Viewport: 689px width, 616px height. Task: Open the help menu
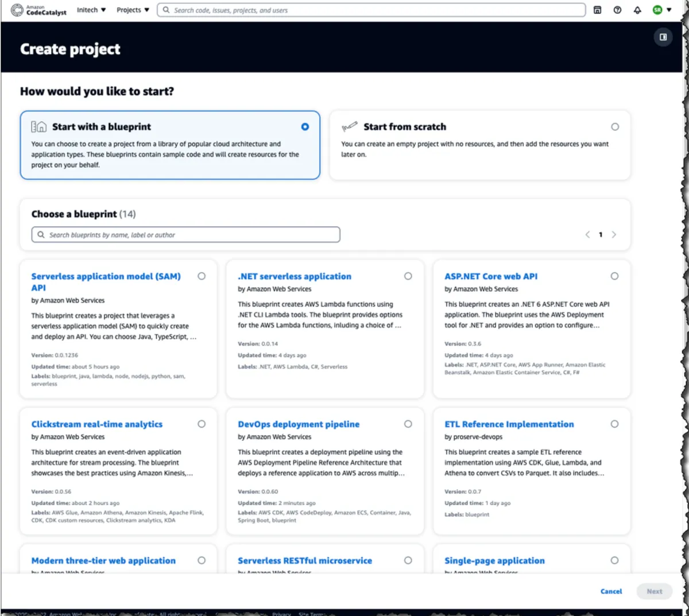[617, 10]
